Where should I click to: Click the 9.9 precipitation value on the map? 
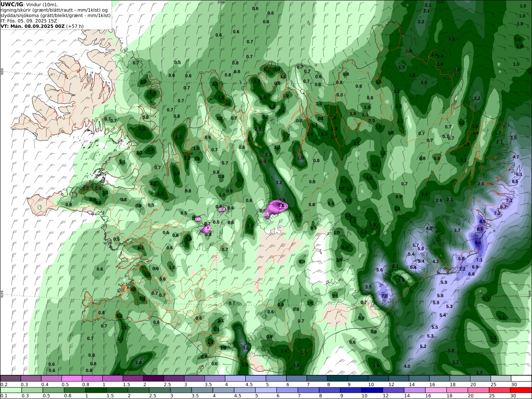(478, 243)
